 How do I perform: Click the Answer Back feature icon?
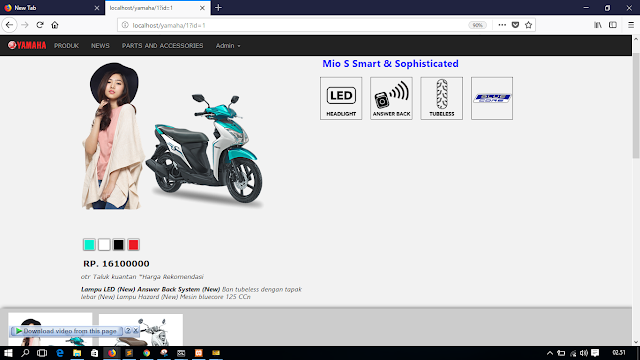tap(391, 98)
